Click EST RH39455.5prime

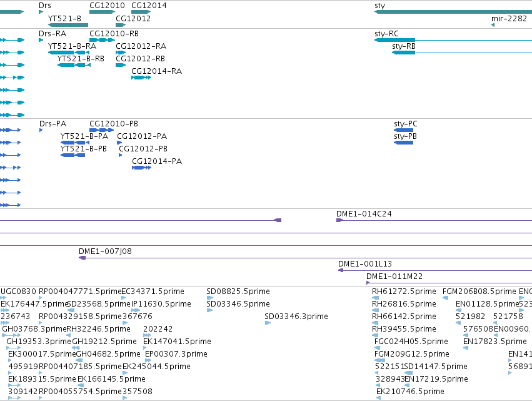pos(404,329)
